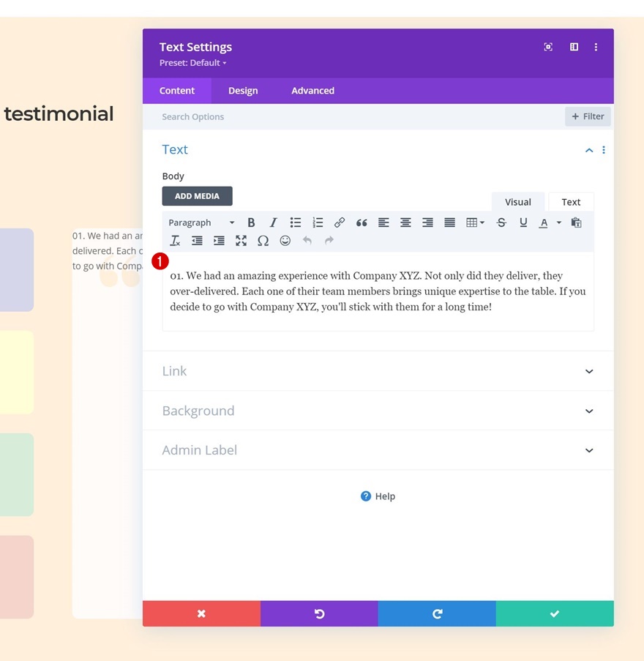This screenshot has width=644, height=661.
Task: Switch to the Design tab
Action: click(x=243, y=91)
